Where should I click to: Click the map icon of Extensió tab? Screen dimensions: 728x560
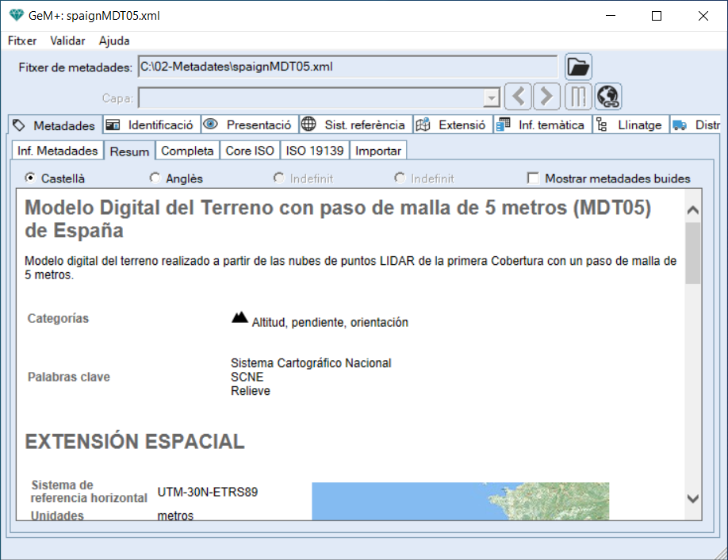click(x=423, y=125)
